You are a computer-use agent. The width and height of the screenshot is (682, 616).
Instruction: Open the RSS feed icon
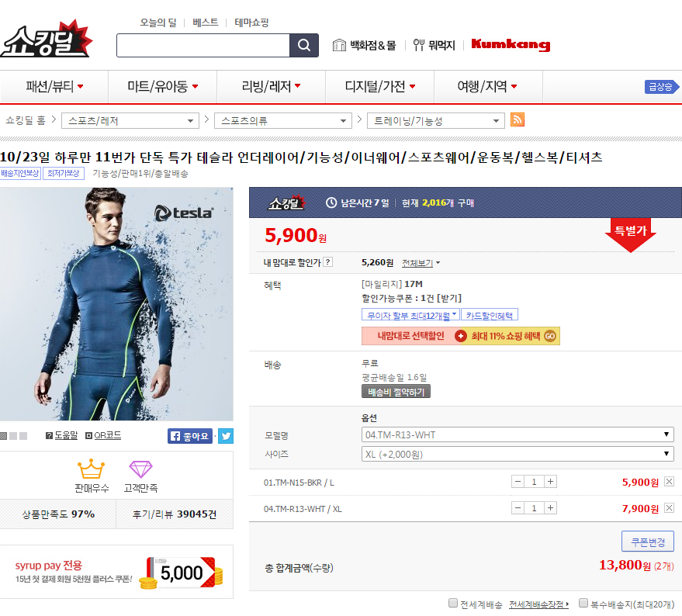[x=518, y=120]
